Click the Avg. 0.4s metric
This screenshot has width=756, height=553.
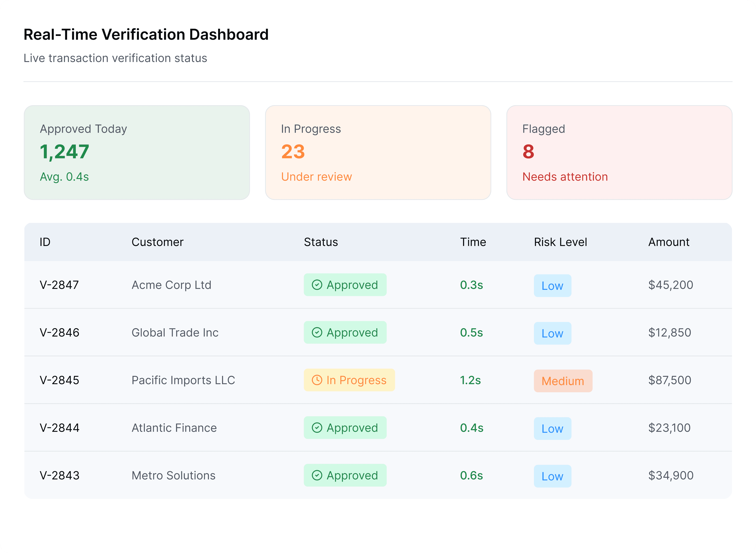(x=65, y=176)
